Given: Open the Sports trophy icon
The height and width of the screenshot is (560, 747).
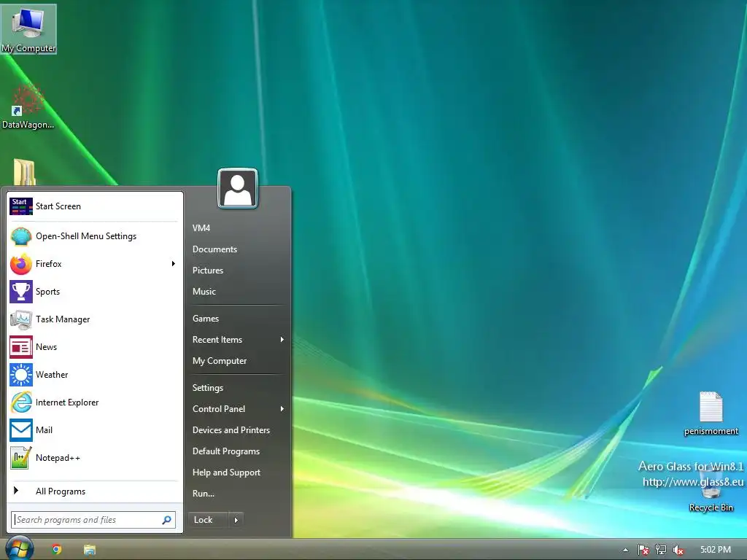Looking at the screenshot, I should pyautogui.click(x=21, y=292).
